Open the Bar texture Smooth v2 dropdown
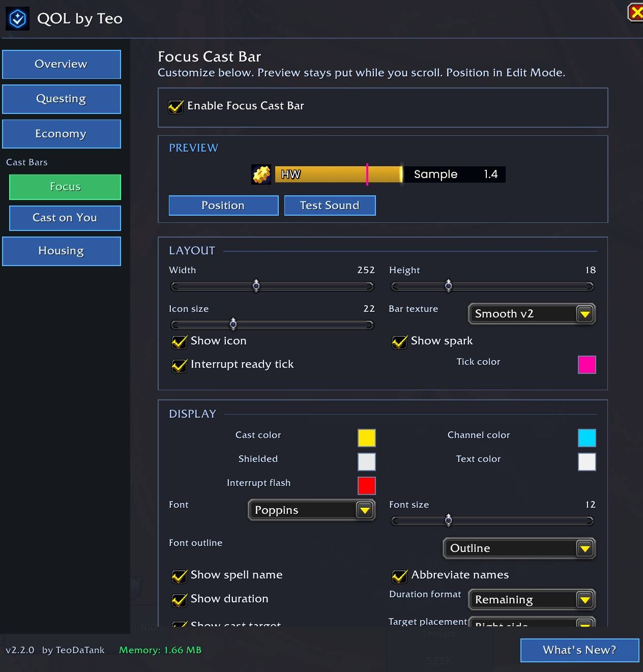The image size is (643, 672). [532, 314]
